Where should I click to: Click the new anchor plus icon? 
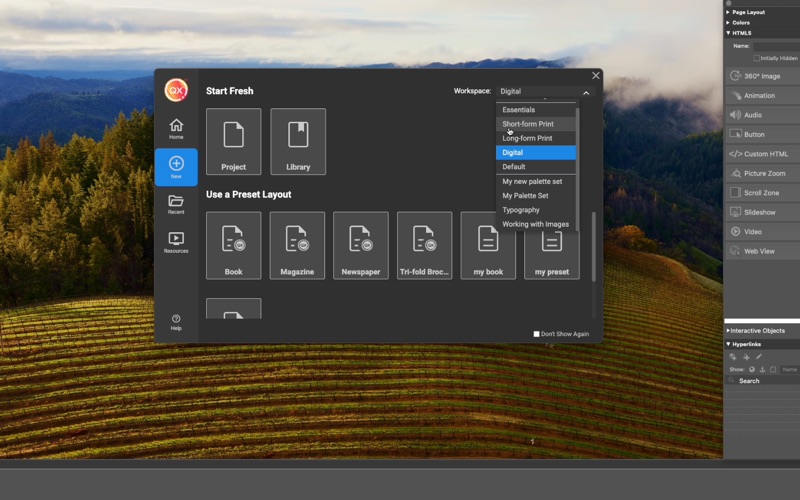(x=746, y=357)
